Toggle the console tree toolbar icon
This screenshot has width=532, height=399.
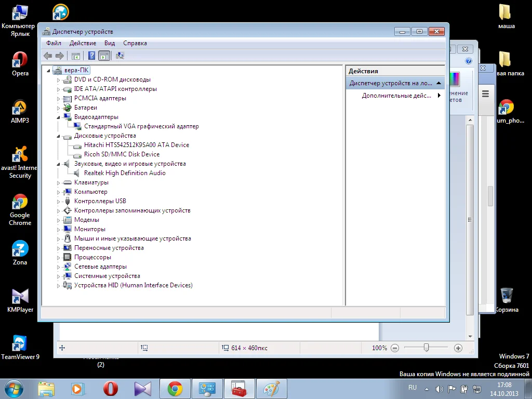pyautogui.click(x=76, y=56)
